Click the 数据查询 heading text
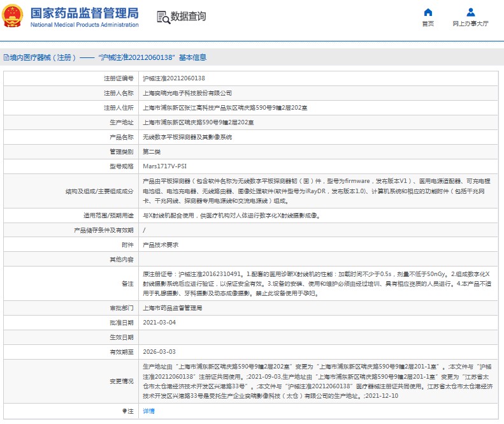Viewport: 504px width, 424px height. click(189, 16)
